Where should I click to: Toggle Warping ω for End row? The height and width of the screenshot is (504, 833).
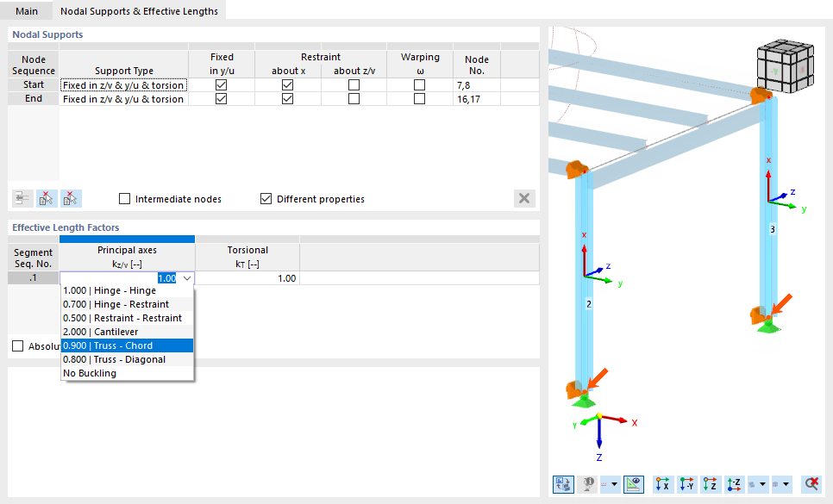(420, 99)
